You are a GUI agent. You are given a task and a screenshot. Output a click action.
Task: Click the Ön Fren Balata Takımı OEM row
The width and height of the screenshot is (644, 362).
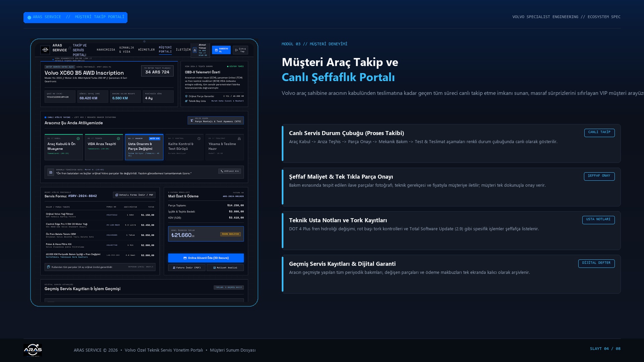100,235
